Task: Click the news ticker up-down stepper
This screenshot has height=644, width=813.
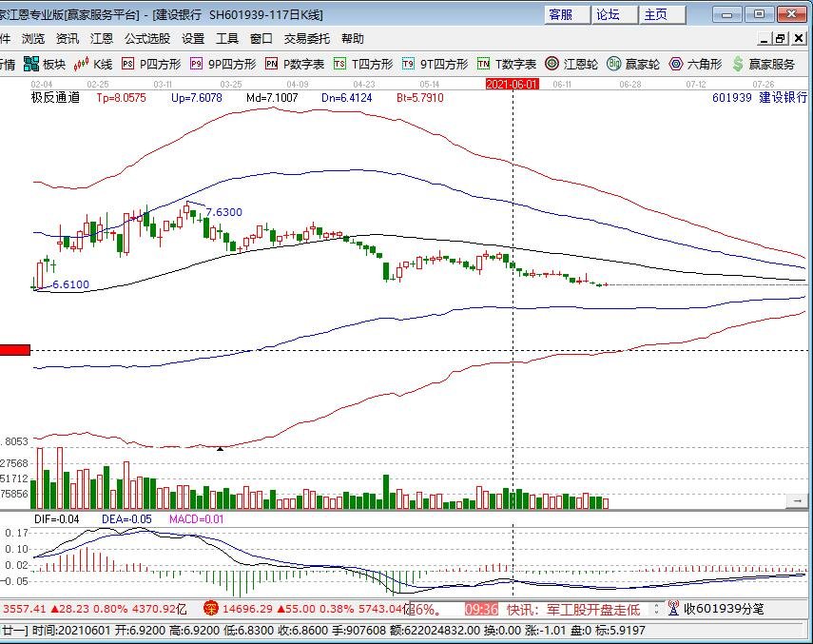Action: point(656,608)
